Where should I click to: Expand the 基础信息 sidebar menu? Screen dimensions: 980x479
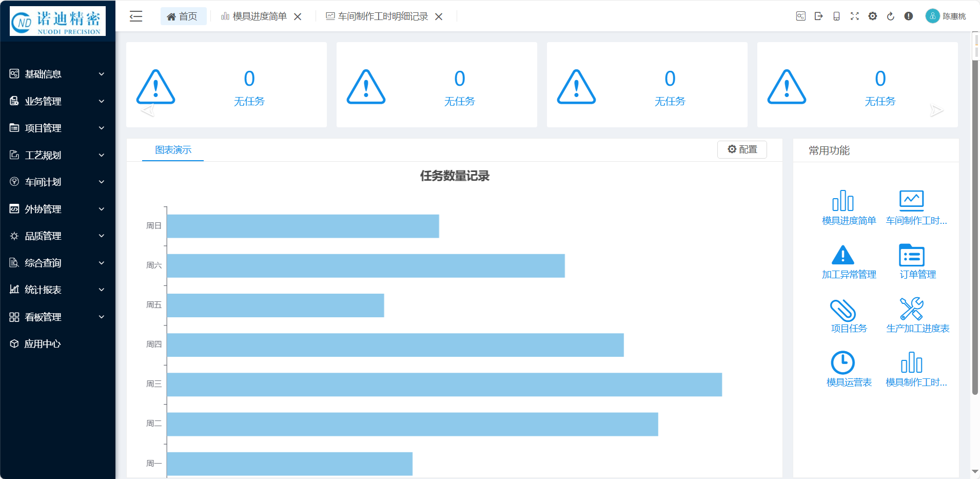pyautogui.click(x=57, y=74)
